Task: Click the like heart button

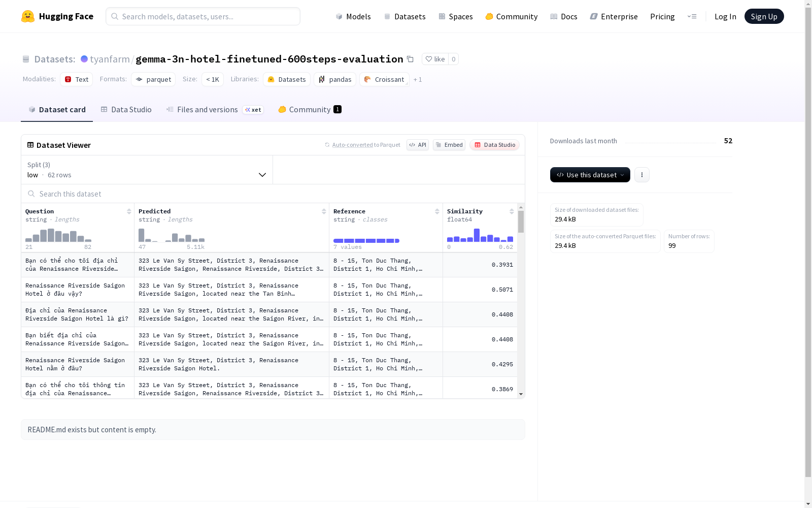Action: [x=435, y=59]
